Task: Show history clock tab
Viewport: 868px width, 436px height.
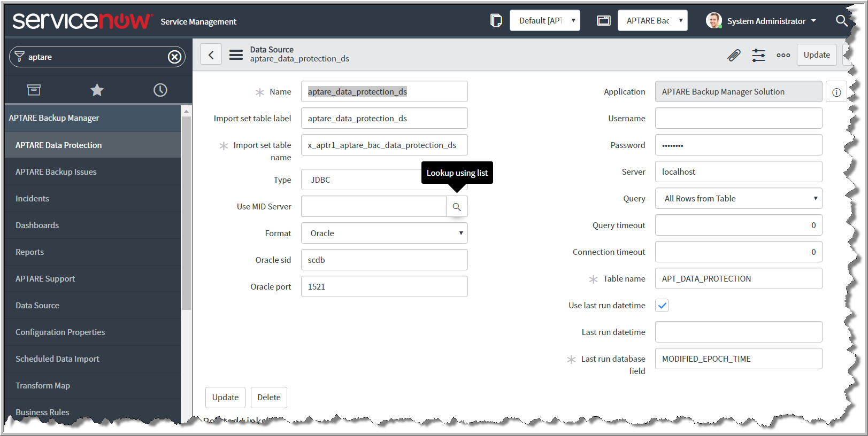Action: pos(160,90)
